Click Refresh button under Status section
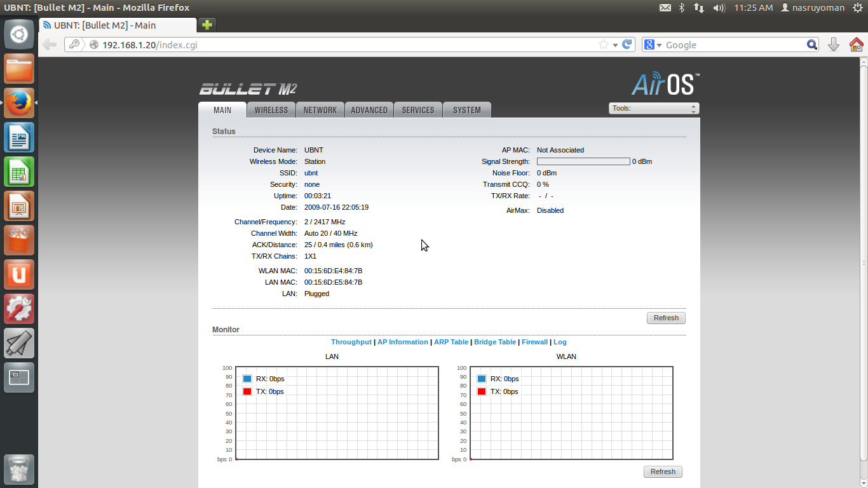 pos(666,318)
